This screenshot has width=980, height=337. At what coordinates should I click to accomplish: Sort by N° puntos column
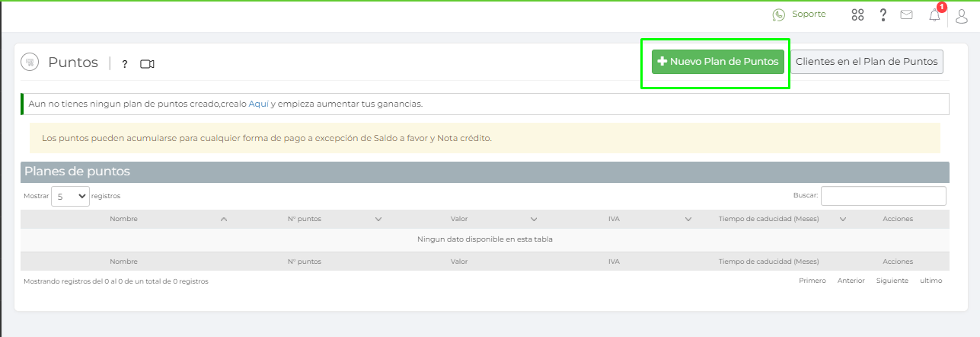click(x=378, y=219)
